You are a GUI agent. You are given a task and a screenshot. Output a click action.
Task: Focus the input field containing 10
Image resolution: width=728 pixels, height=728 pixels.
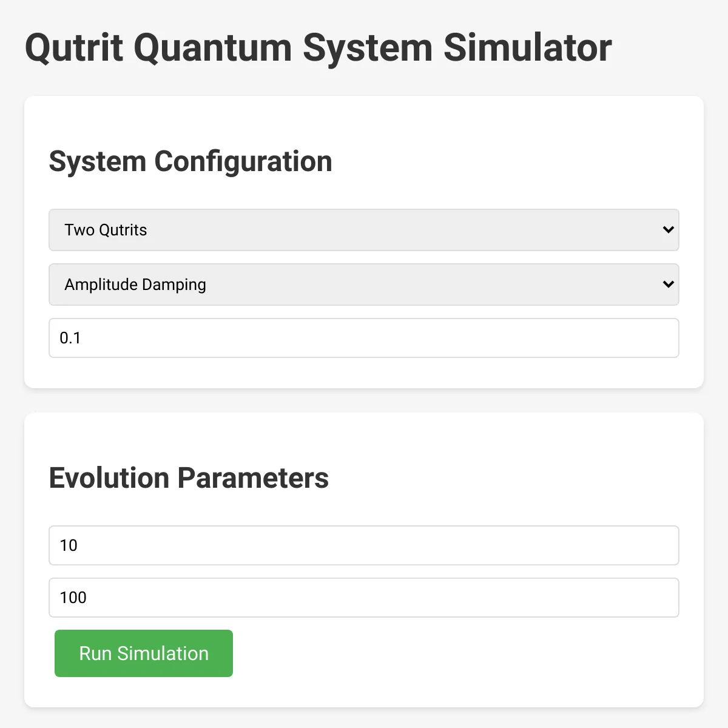click(364, 545)
